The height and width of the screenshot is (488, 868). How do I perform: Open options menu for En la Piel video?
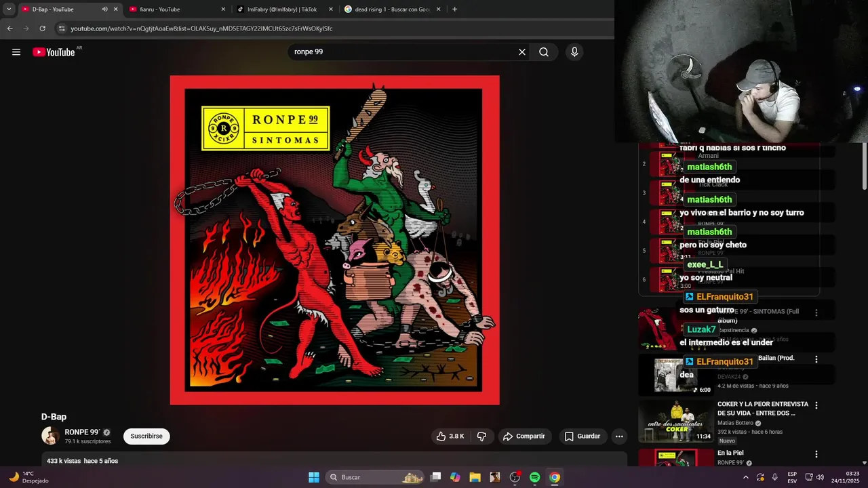click(x=816, y=453)
